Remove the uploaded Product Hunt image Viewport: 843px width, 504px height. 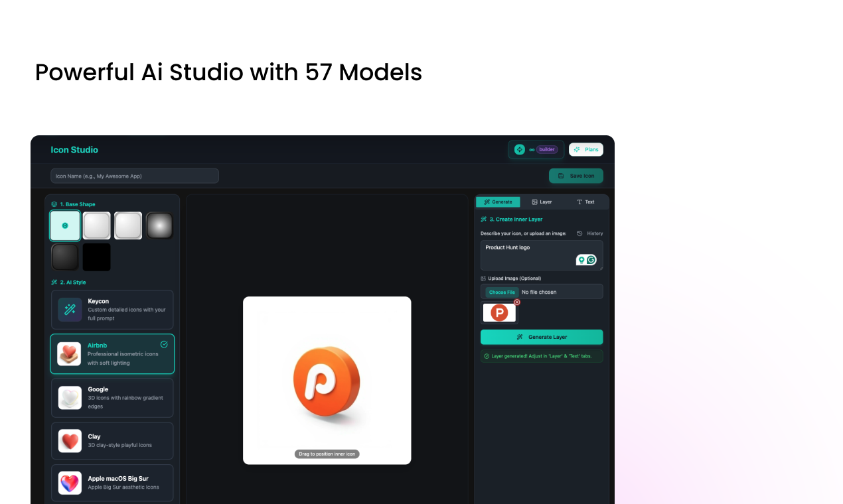click(x=517, y=302)
